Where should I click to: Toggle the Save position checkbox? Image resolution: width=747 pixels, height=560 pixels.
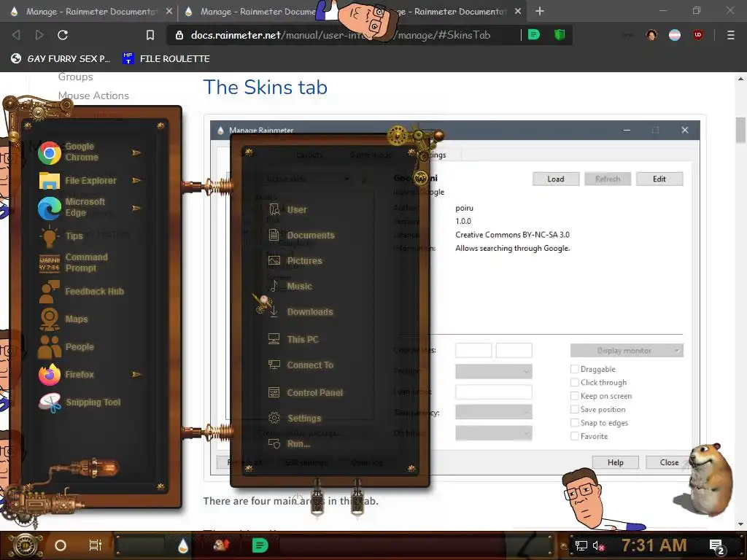pos(575,409)
